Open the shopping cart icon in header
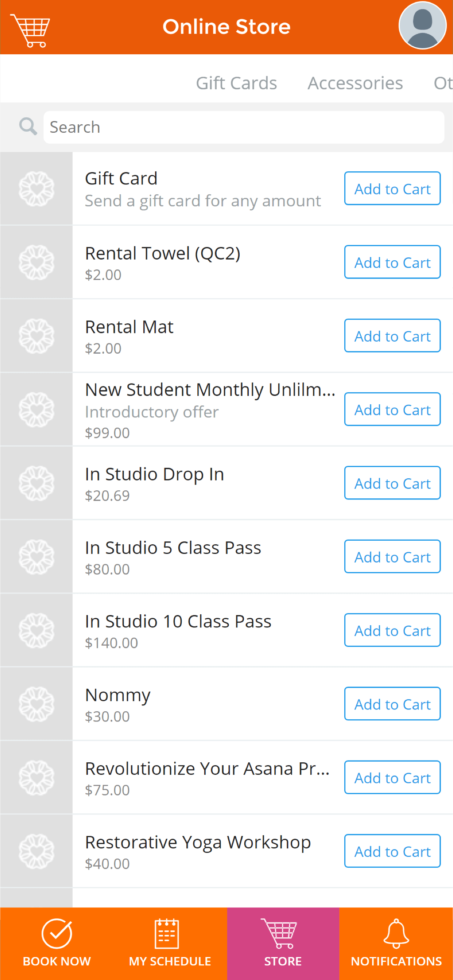This screenshot has height=980, width=453. [30, 30]
